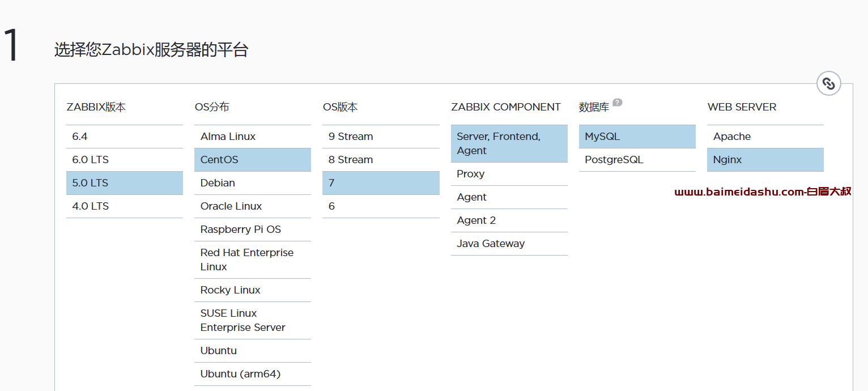This screenshot has height=391, width=868.
Task: Choose MySQL database
Action: pyautogui.click(x=637, y=137)
